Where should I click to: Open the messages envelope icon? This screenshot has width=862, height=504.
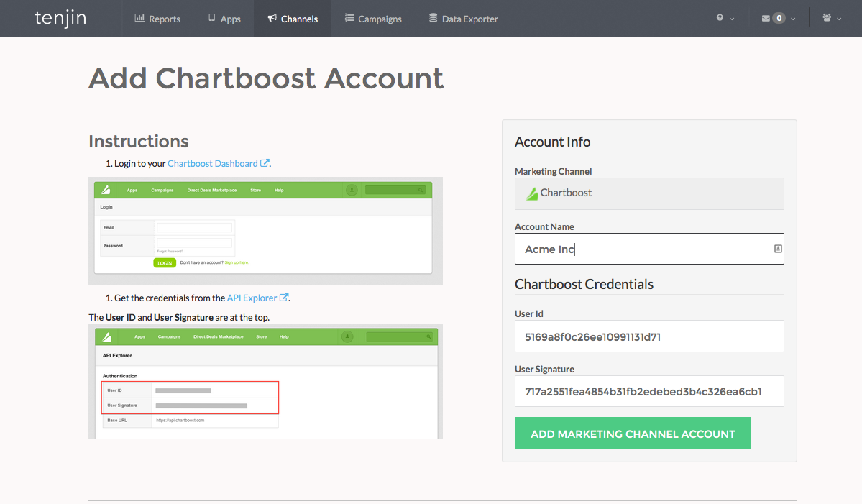766,18
